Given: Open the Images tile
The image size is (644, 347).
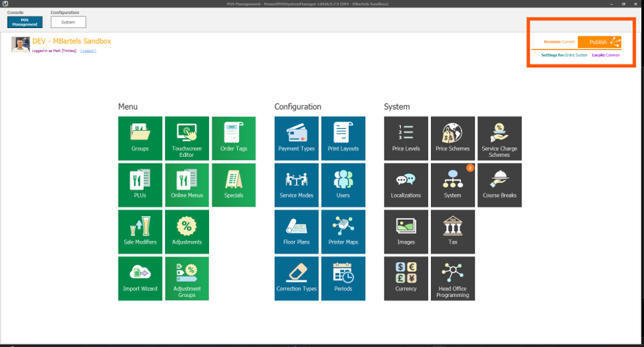Looking at the screenshot, I should click(406, 232).
